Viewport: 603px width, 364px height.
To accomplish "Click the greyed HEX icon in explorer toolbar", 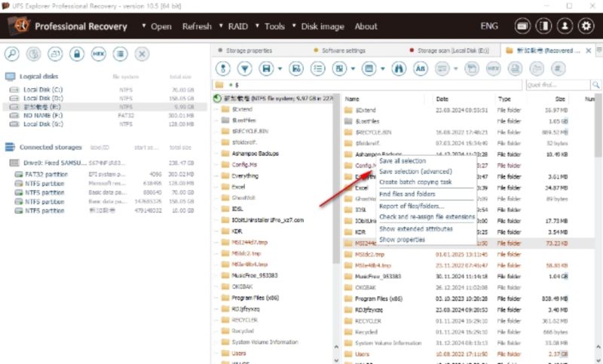I will (x=494, y=69).
